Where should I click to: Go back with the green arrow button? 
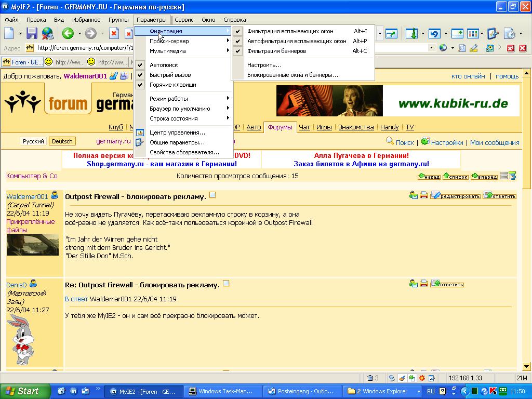pyautogui.click(x=68, y=33)
